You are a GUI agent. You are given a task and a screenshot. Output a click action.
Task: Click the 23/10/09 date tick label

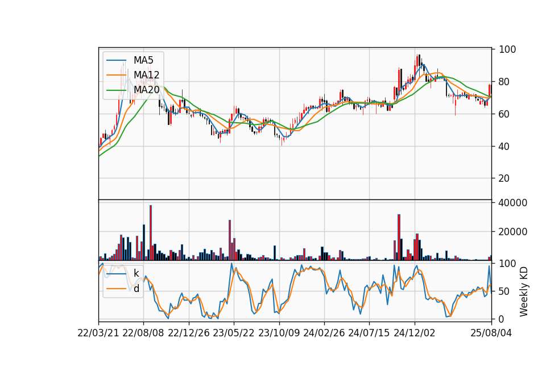coord(279,333)
